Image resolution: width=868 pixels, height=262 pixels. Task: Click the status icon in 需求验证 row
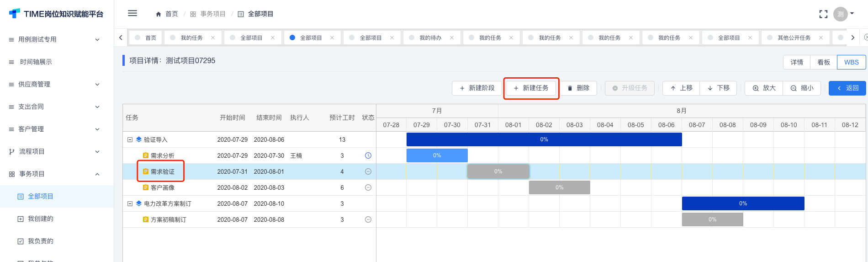368,171
